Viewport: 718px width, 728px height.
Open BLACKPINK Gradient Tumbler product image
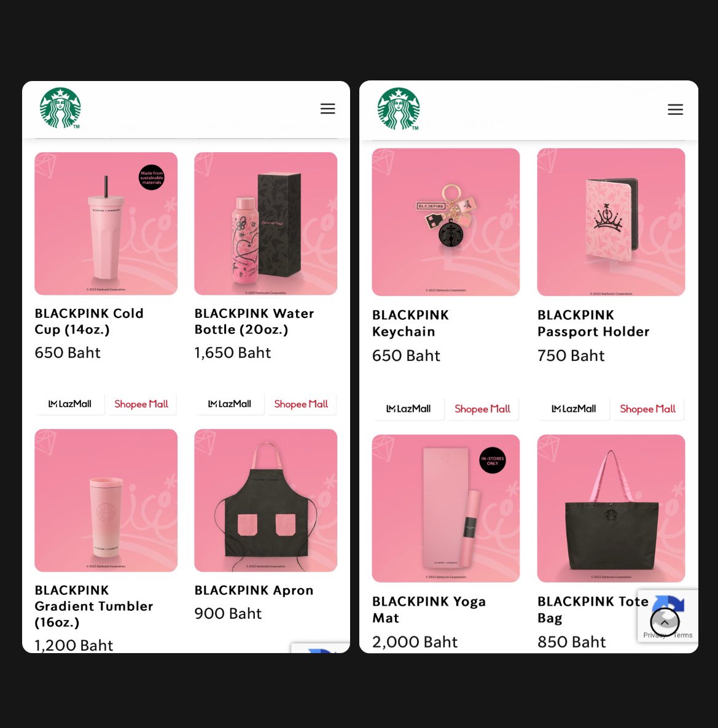(106, 500)
